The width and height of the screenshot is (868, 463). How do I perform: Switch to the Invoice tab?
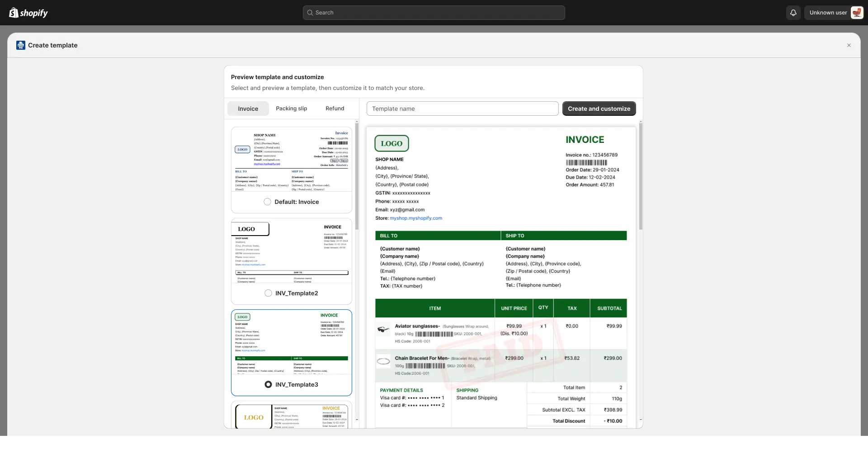[248, 109]
